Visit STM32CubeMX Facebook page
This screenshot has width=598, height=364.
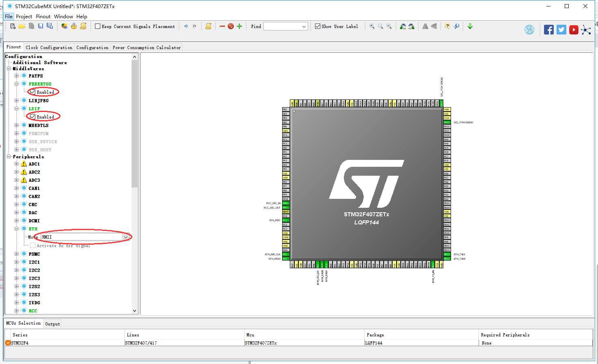(x=548, y=29)
